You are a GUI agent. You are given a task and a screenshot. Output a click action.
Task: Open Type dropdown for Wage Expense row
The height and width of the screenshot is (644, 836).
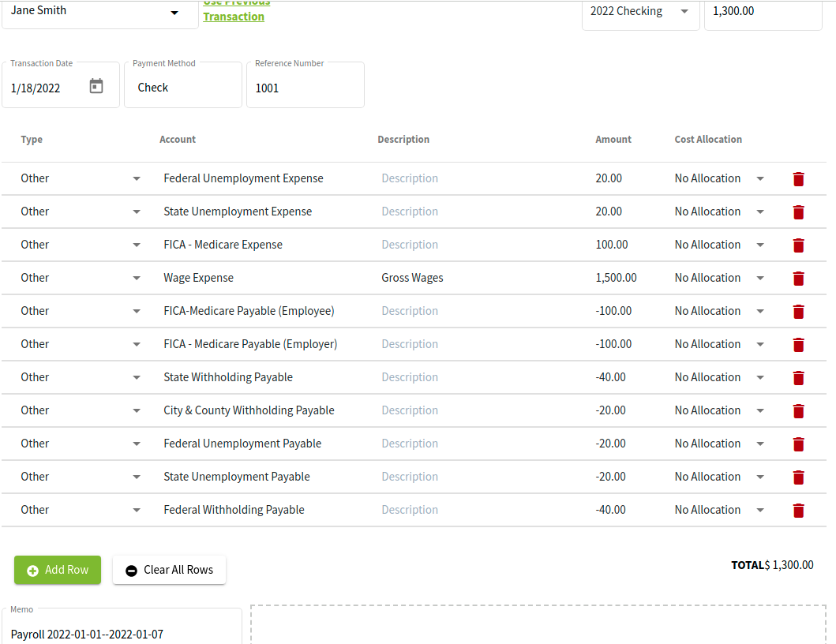point(137,278)
